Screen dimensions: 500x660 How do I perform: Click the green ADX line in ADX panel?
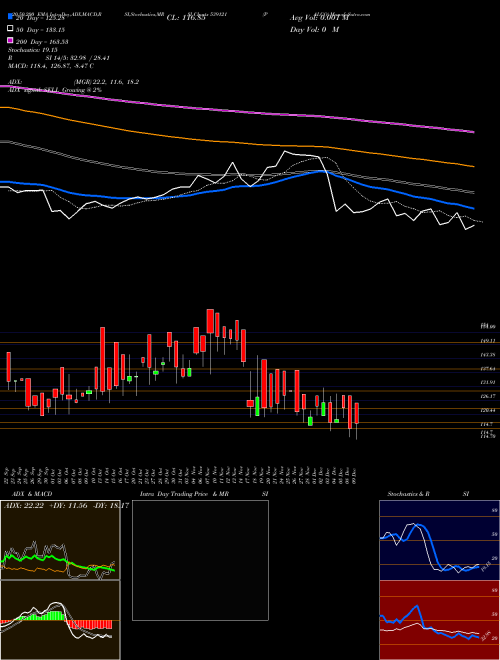coord(55,559)
